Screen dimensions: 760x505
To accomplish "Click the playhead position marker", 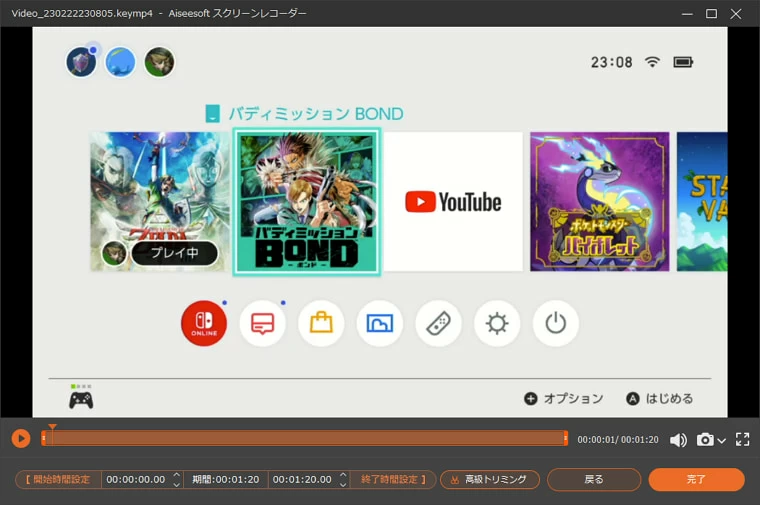I will pos(52,427).
